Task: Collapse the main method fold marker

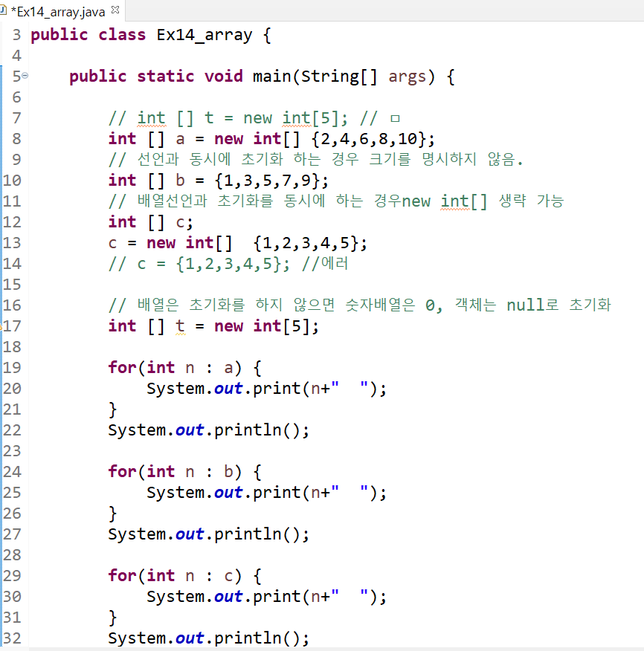Action: pyautogui.click(x=25, y=76)
